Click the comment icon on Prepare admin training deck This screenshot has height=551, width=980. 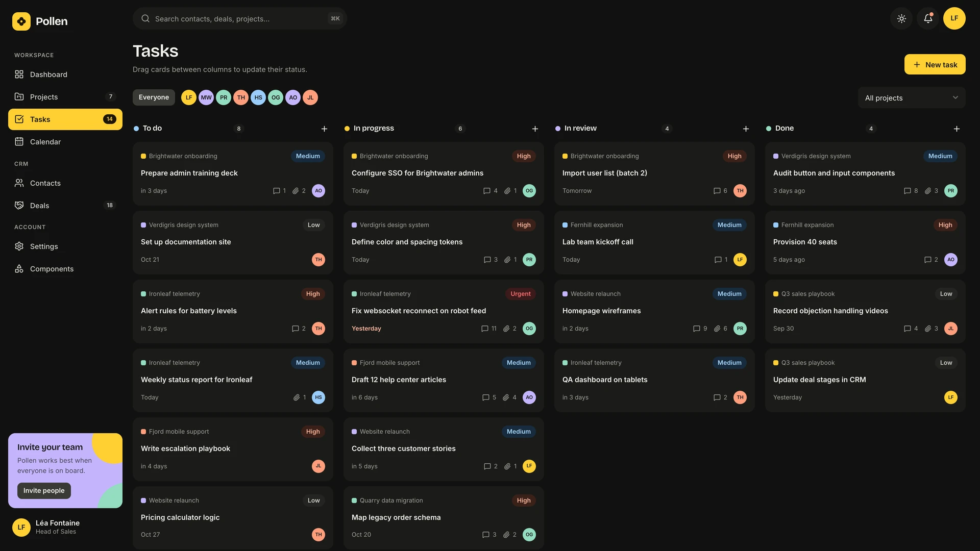[x=276, y=191]
